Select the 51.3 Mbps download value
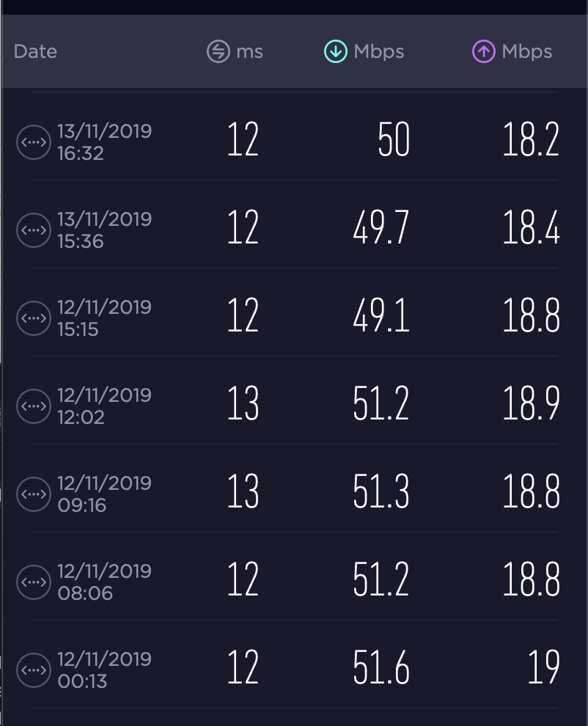This screenshot has width=588, height=726. click(381, 493)
